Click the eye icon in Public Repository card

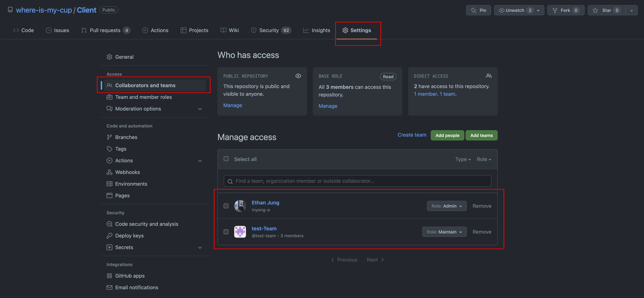[298, 76]
